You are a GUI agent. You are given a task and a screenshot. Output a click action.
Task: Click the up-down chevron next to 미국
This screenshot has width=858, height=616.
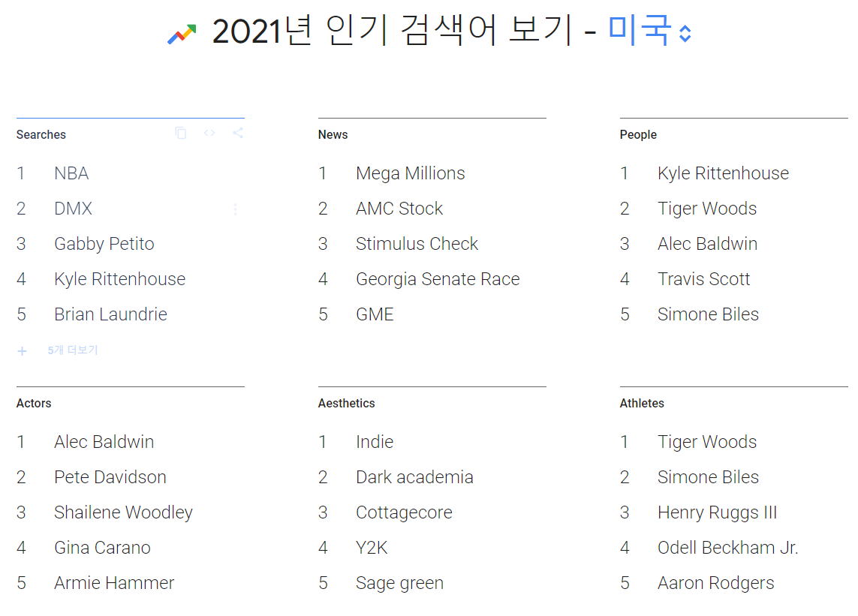click(x=685, y=33)
